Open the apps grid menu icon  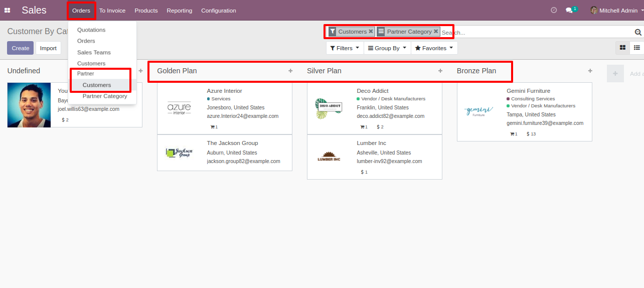pos(8,10)
